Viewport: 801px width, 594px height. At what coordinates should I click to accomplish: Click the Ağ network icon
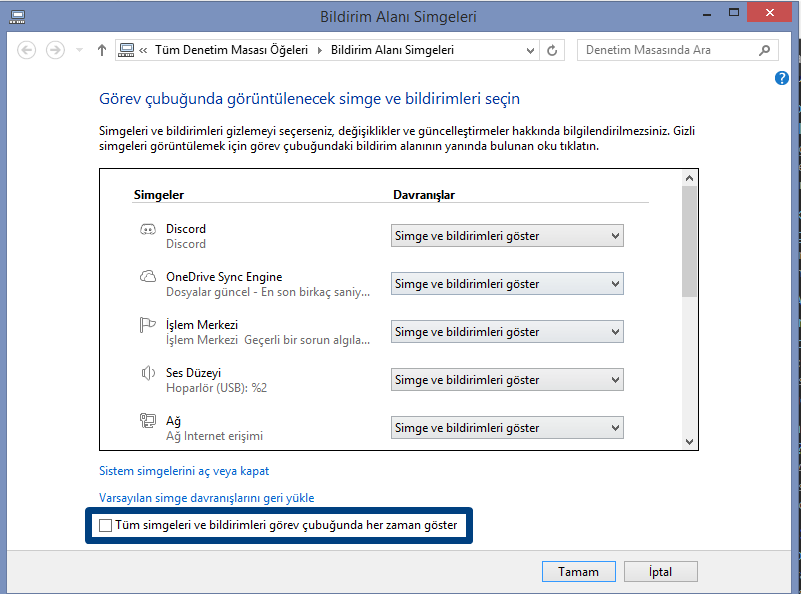[147, 421]
